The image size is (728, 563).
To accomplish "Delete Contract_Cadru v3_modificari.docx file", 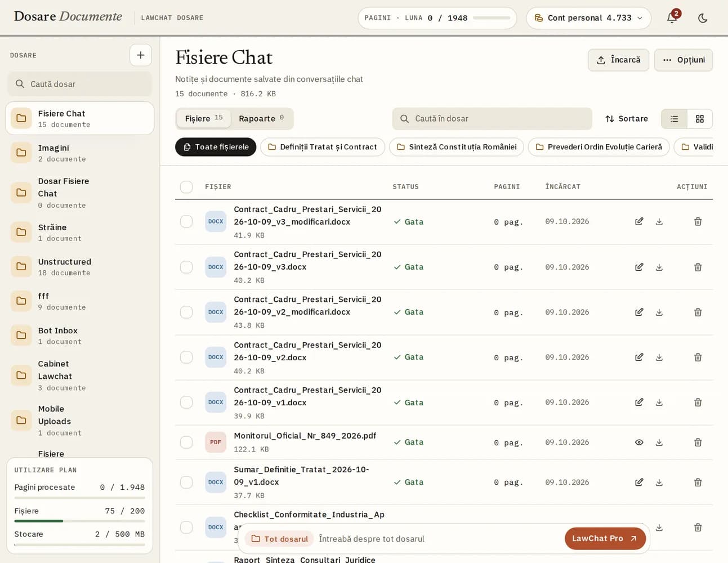I will pos(698,222).
